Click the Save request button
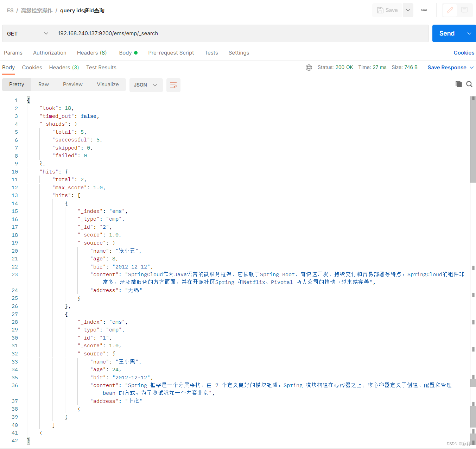Screen dimensions: 476x449 [387, 10]
